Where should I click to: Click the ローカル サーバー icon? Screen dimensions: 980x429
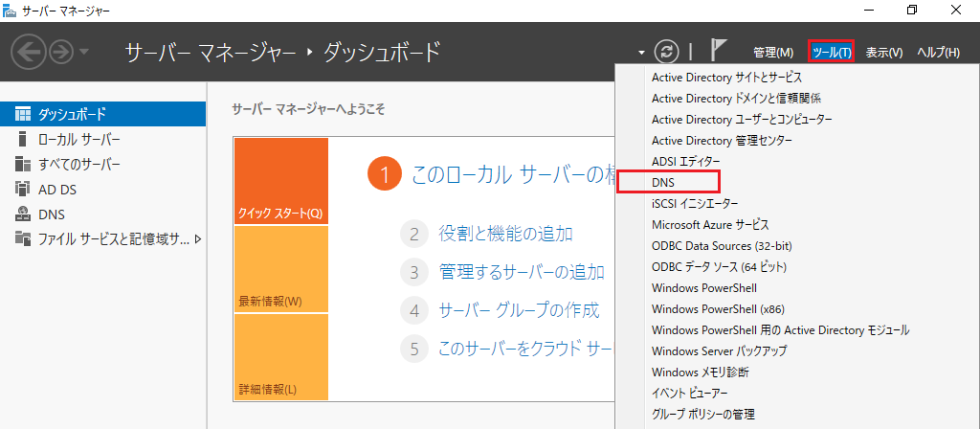[x=23, y=139]
